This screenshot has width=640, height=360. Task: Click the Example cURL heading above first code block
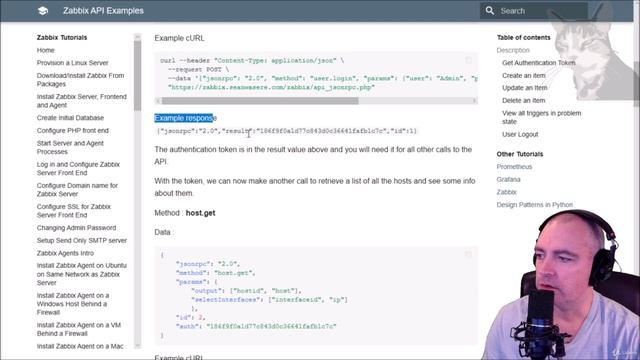coord(179,38)
